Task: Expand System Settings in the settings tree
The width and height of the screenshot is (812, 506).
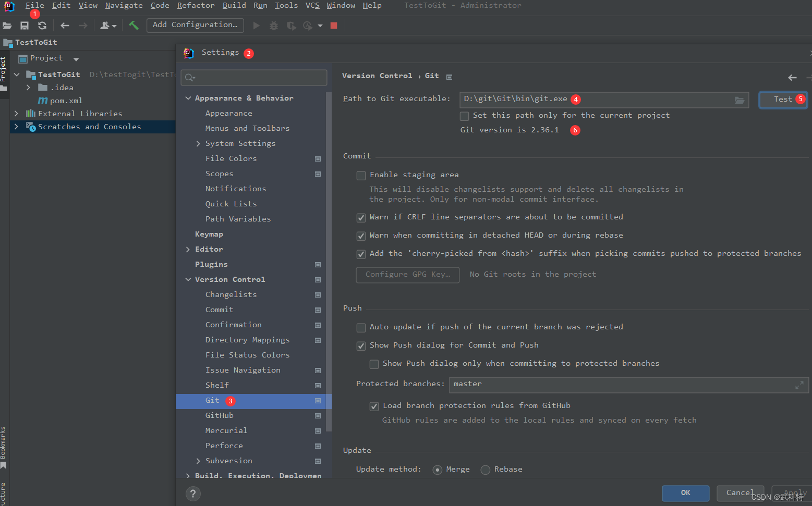Action: click(198, 143)
